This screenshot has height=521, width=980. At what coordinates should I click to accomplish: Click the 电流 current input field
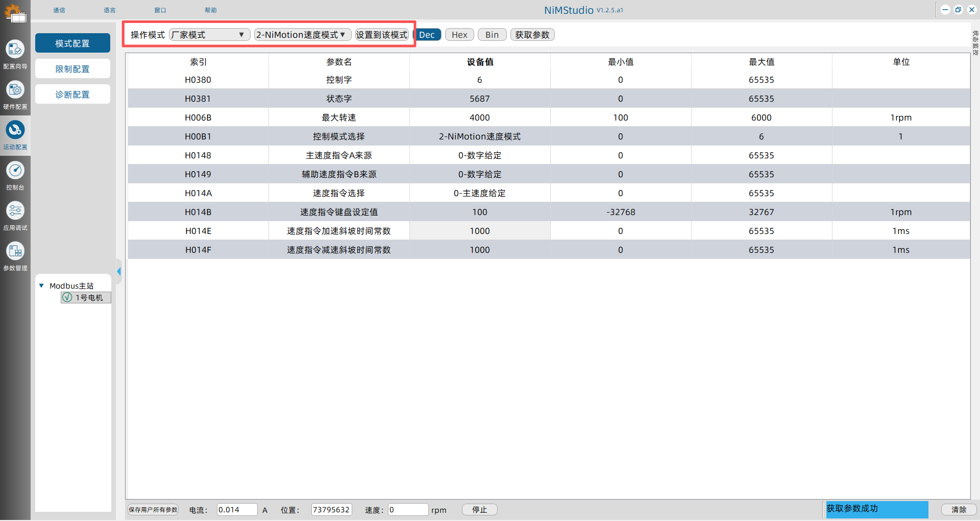click(237, 510)
